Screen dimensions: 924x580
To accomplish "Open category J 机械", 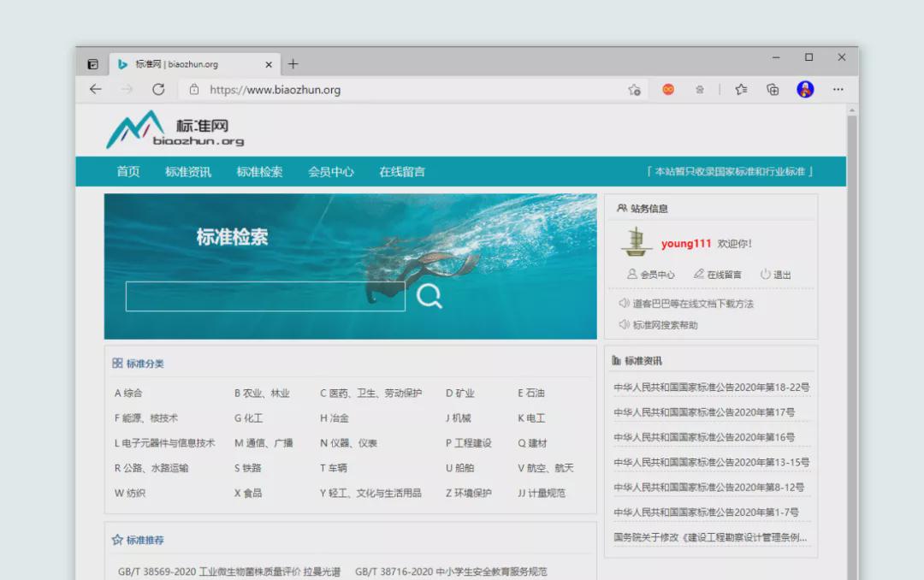I will tap(458, 418).
